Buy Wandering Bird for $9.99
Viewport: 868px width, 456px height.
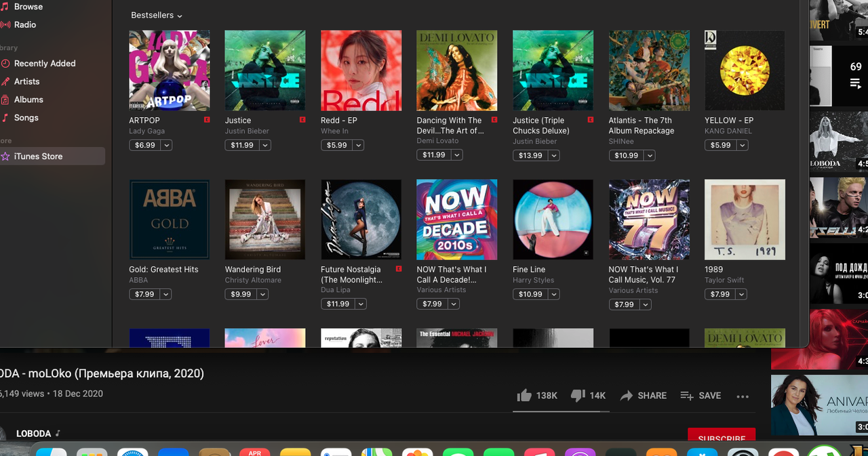point(241,294)
